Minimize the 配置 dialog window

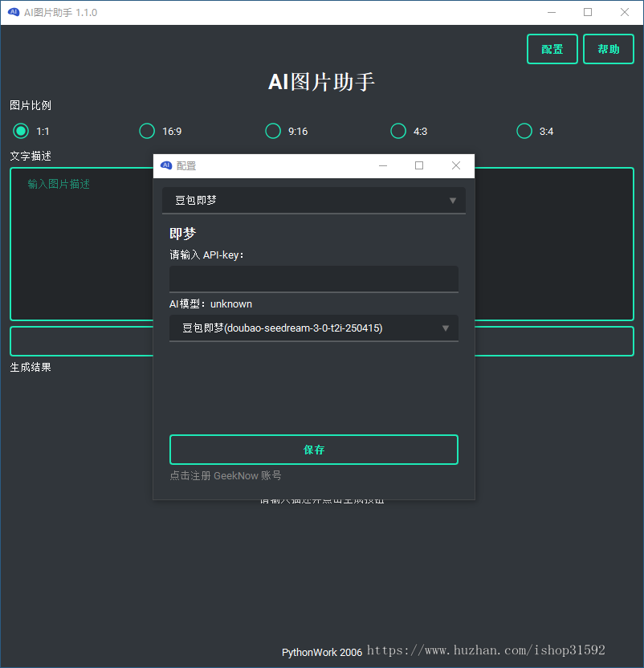[x=383, y=165]
